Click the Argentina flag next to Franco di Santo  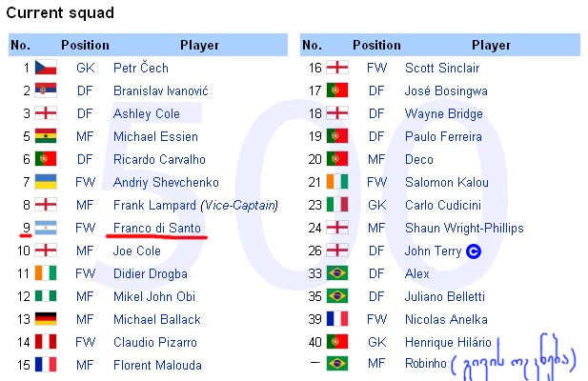pyautogui.click(x=46, y=228)
